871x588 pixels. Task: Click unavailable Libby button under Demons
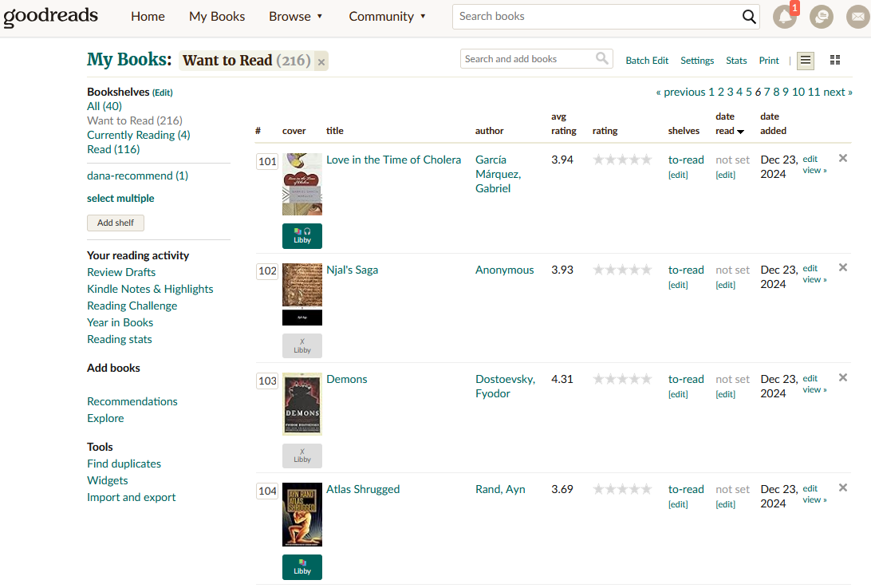tap(302, 456)
